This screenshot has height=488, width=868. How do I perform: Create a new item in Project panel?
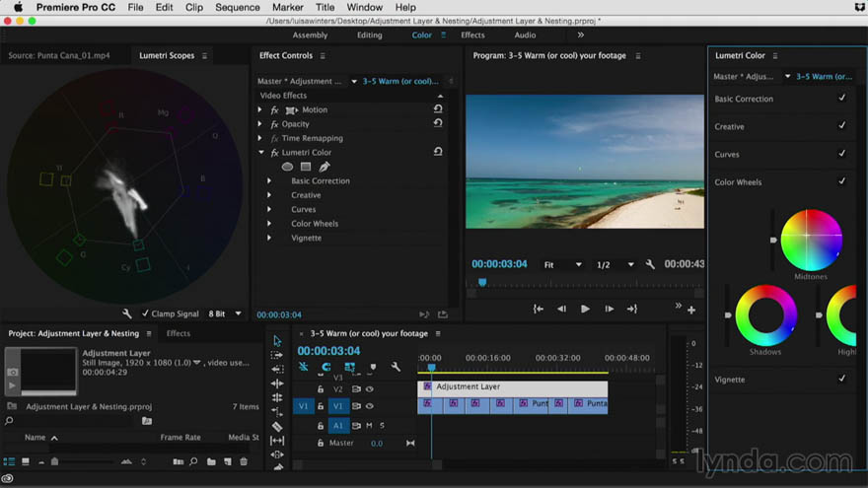[228, 461]
